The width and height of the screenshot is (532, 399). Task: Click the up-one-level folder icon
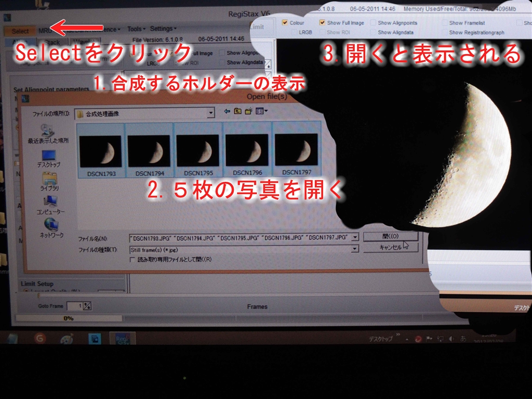pyautogui.click(x=237, y=111)
